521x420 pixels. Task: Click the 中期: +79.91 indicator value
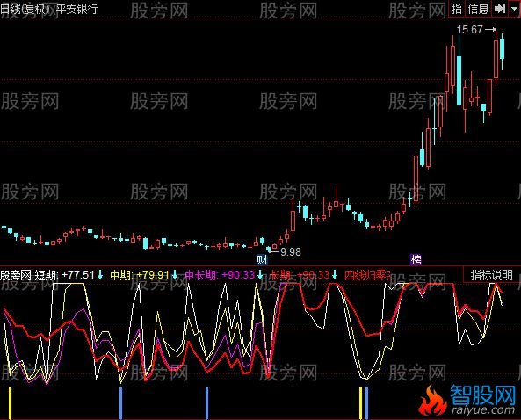coord(140,275)
